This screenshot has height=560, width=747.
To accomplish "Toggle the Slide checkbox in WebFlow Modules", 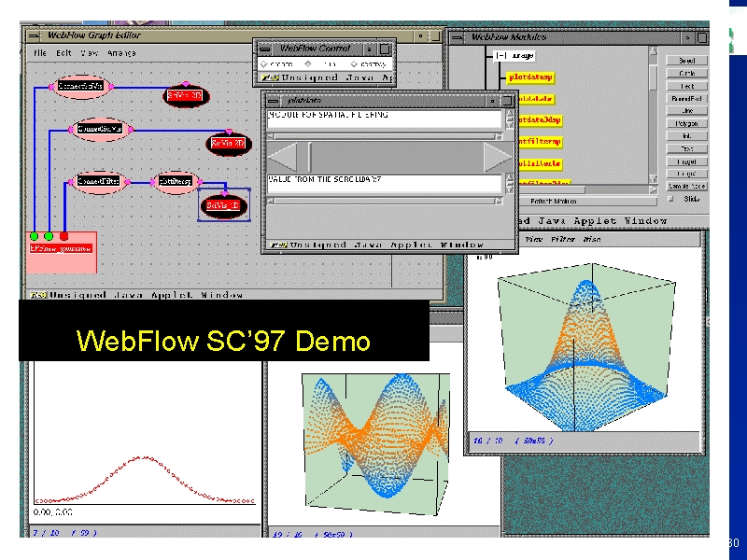I will pyautogui.click(x=670, y=199).
